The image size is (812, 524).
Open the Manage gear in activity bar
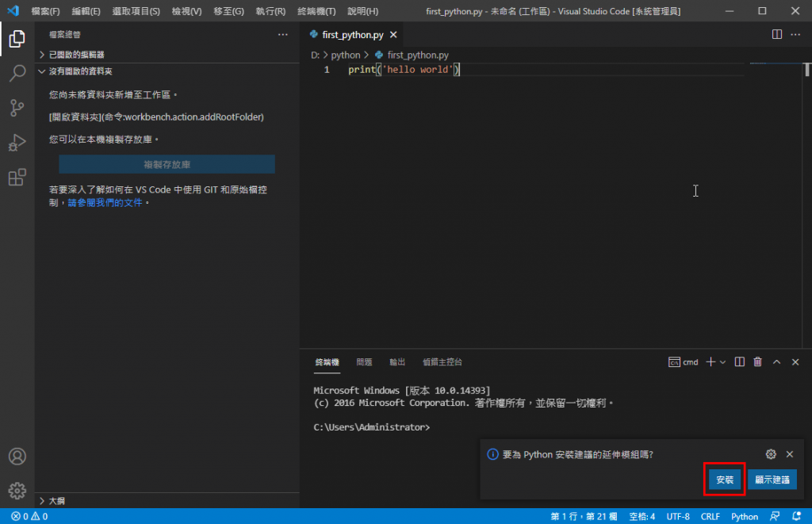(17, 491)
